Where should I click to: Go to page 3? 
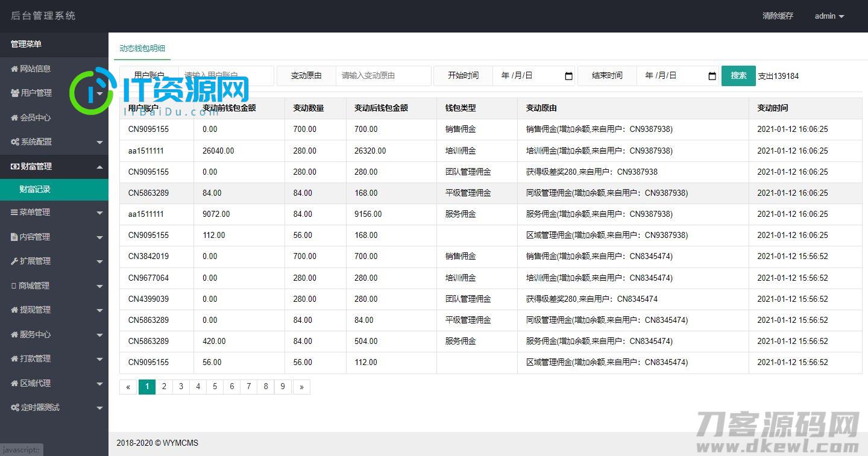[181, 387]
